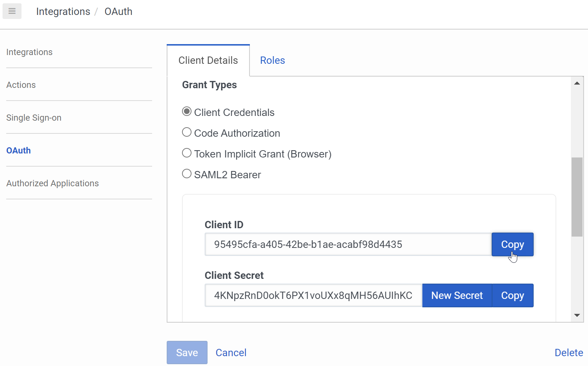The height and width of the screenshot is (366, 588).
Task: Click the scrollbar down arrow
Action: click(x=577, y=315)
